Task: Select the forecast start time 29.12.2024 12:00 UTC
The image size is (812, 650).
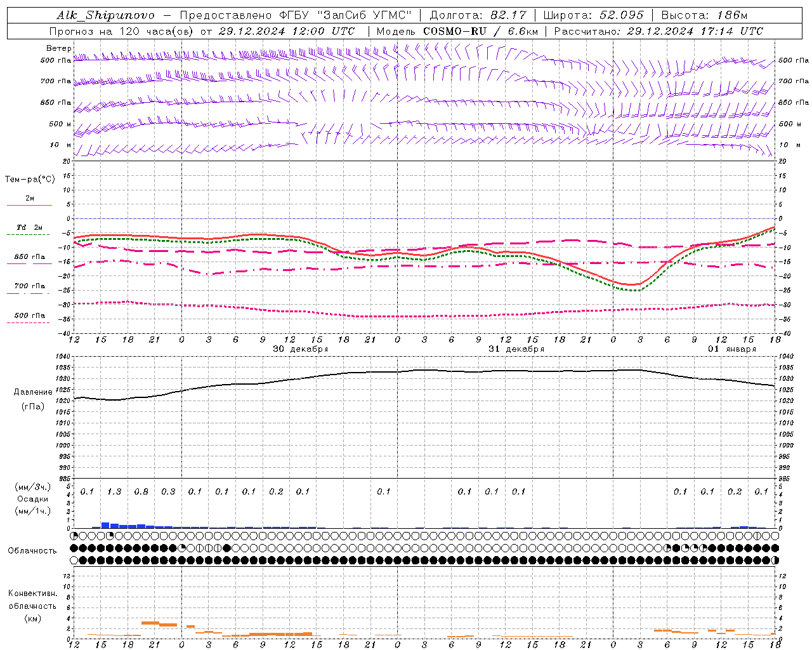Action: pyautogui.click(x=286, y=31)
